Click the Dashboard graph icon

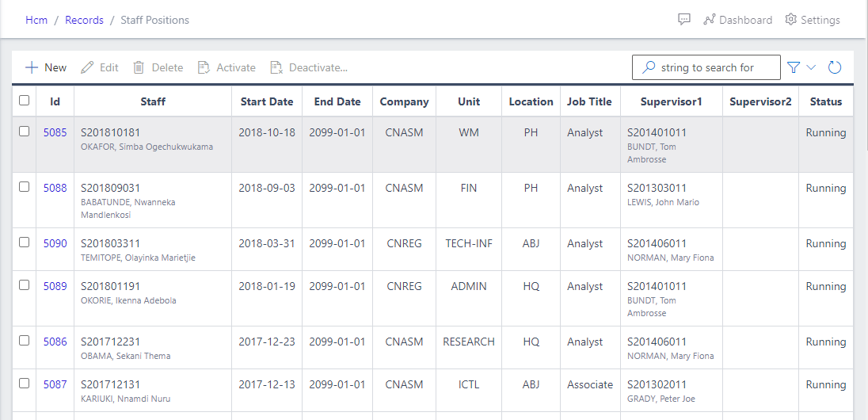[709, 20]
